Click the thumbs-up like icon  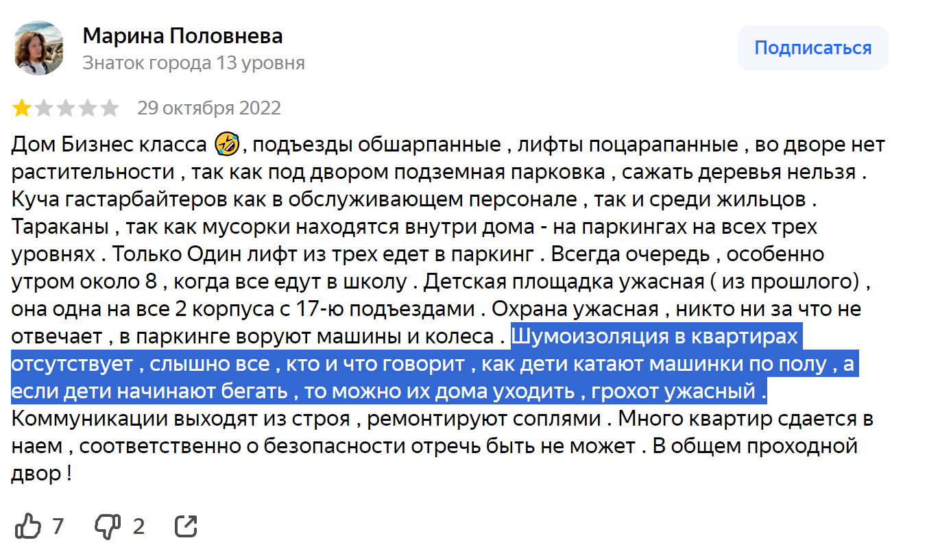point(28,526)
